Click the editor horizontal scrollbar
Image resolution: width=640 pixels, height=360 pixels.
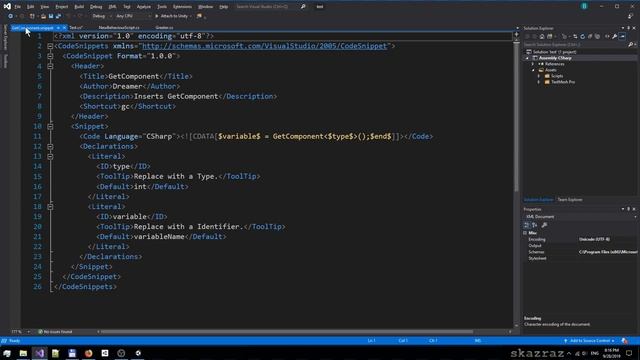click(287, 332)
